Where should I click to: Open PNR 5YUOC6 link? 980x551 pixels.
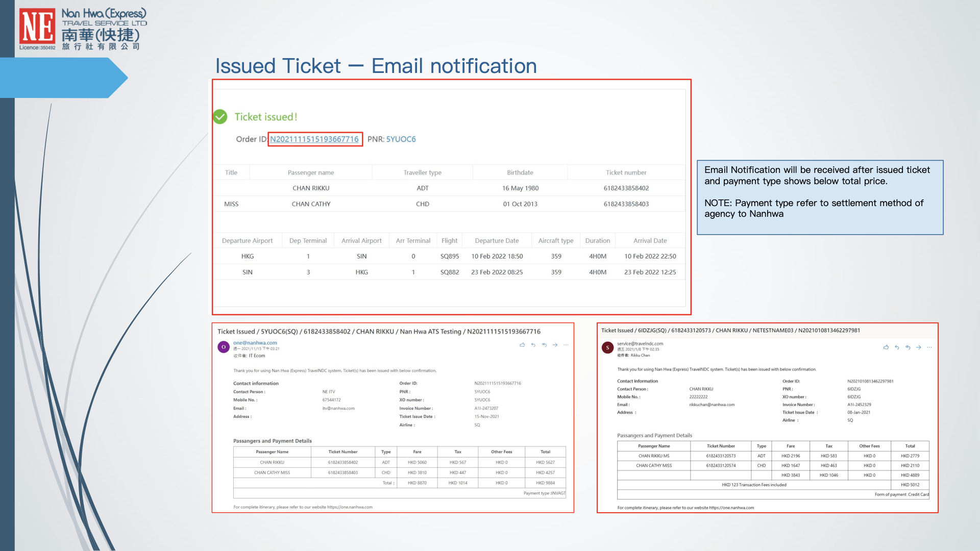pos(401,139)
